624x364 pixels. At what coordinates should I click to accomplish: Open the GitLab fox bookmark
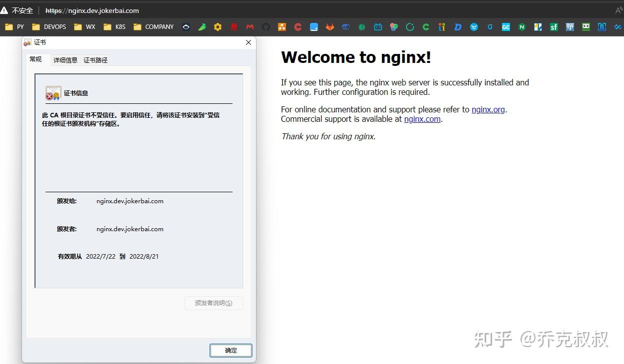[330, 27]
